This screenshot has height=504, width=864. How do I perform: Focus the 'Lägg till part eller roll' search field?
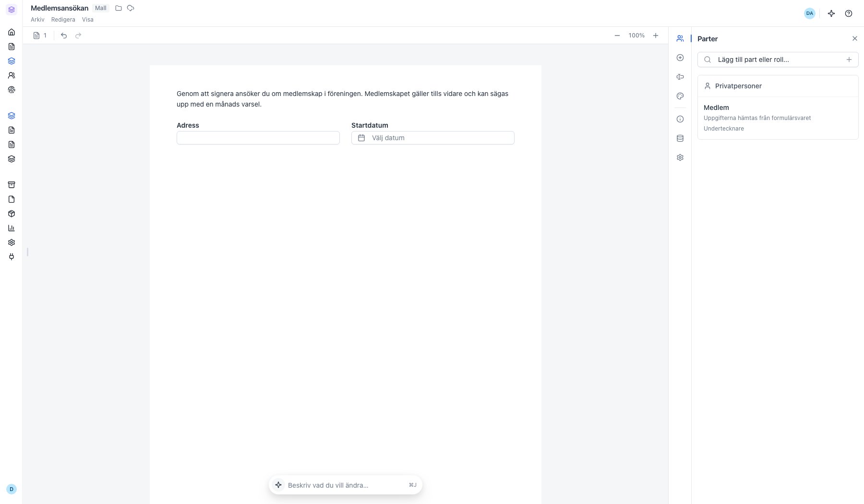point(778,60)
